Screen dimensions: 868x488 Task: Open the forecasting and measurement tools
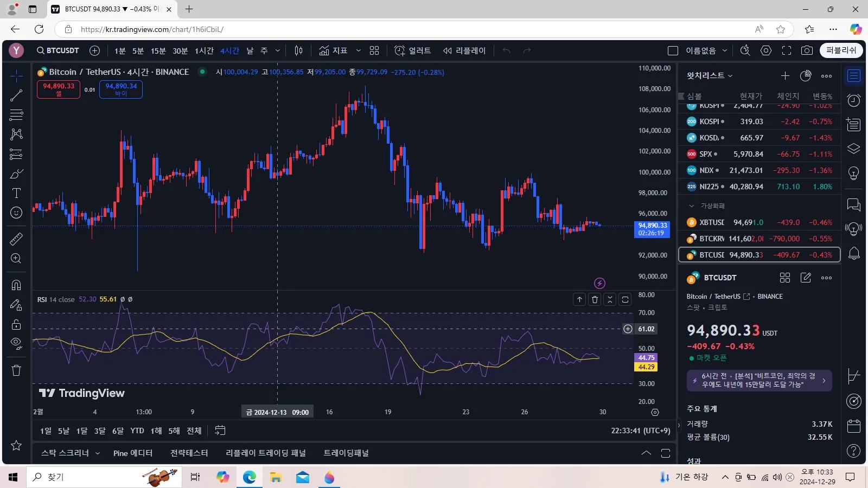[16, 155]
